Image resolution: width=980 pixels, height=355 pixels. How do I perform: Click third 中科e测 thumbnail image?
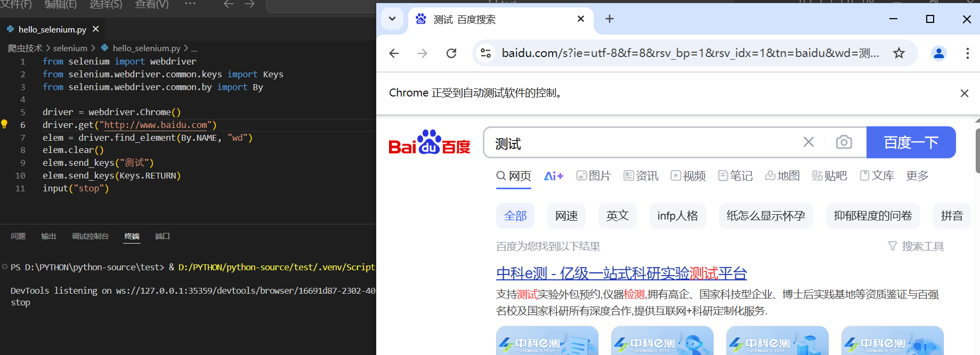[777, 341]
